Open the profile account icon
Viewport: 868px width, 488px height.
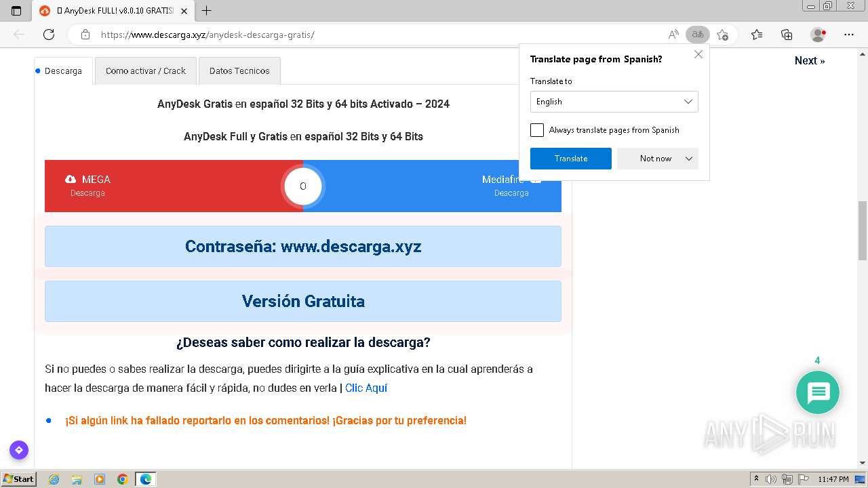(818, 35)
